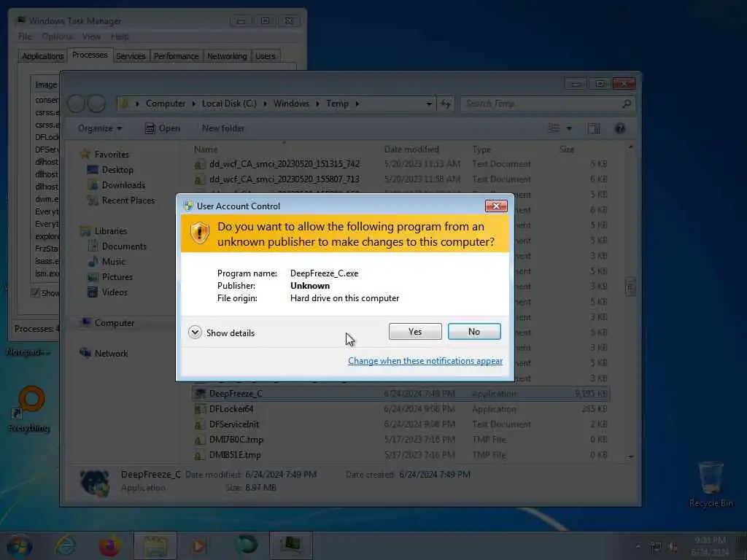Viewport: 747px width, 560px height.
Task: Toggle the preview pane icon
Action: point(594,128)
